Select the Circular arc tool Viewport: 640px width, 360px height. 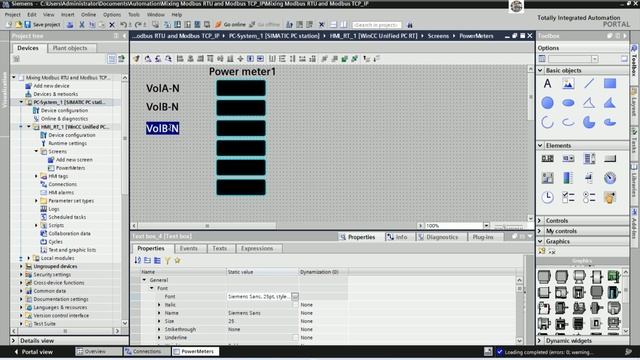pyautogui.click(x=547, y=122)
